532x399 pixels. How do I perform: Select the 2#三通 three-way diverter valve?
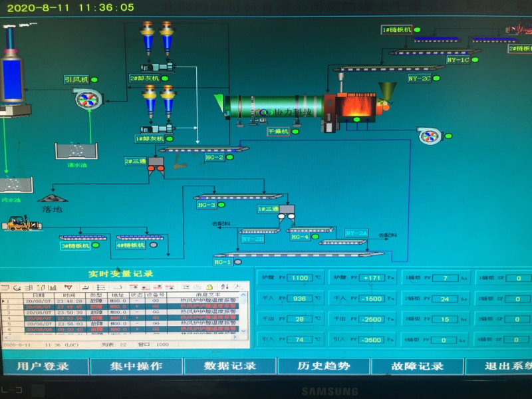(156, 167)
